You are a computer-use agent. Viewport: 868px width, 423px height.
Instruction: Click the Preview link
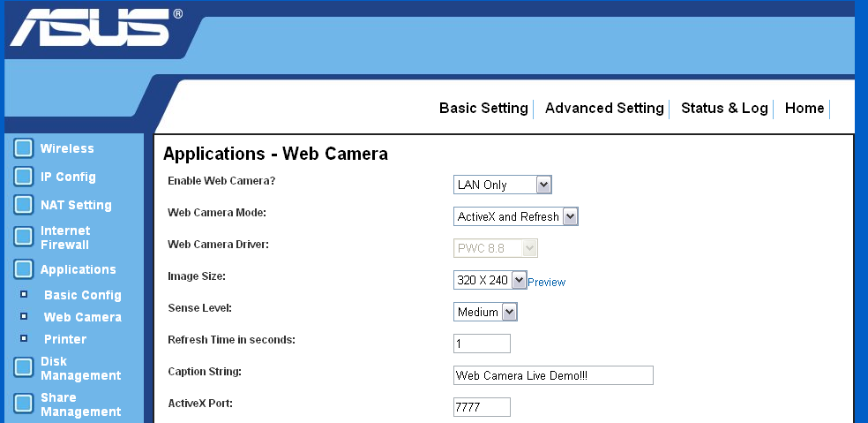(546, 283)
